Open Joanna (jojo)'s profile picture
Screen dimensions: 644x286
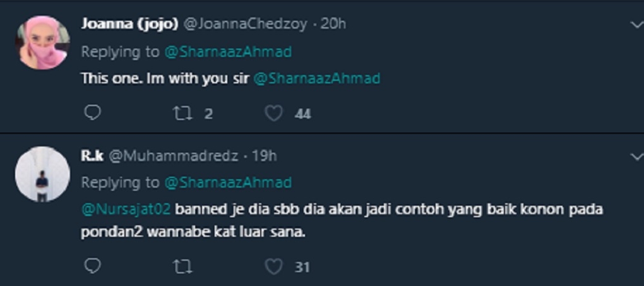coord(42,43)
